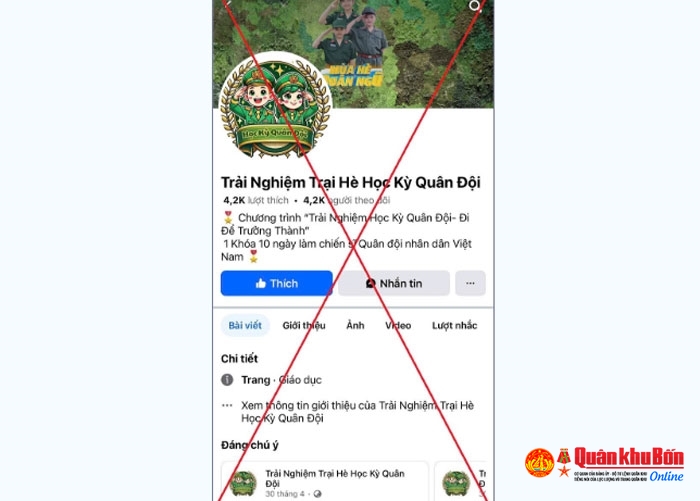The image size is (700, 501).
Task: Open the Lượt nhắc tab
Action: point(454,326)
